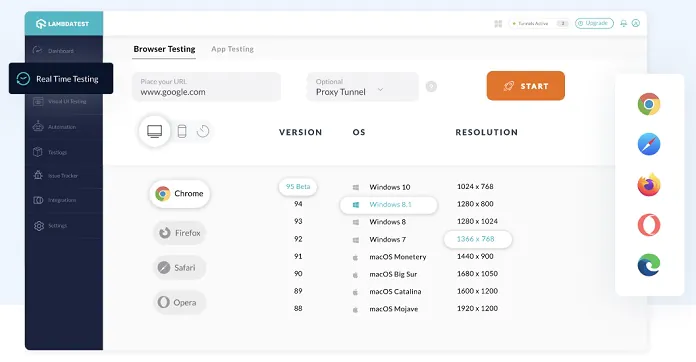The height and width of the screenshot is (362, 696).
Task: Click the history clock icon
Action: [x=203, y=131]
